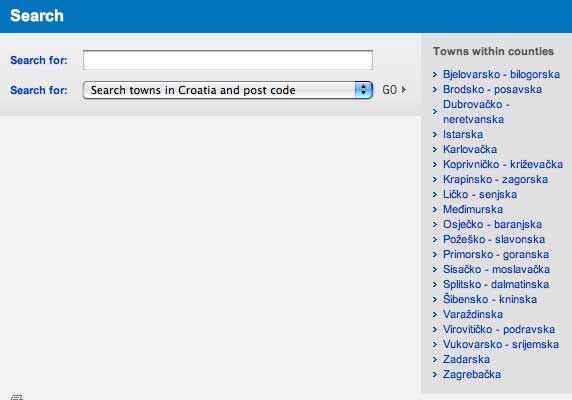Select Dubrovačko - neretvanska county
Viewport: 572px width, 400px height.
coord(476,112)
